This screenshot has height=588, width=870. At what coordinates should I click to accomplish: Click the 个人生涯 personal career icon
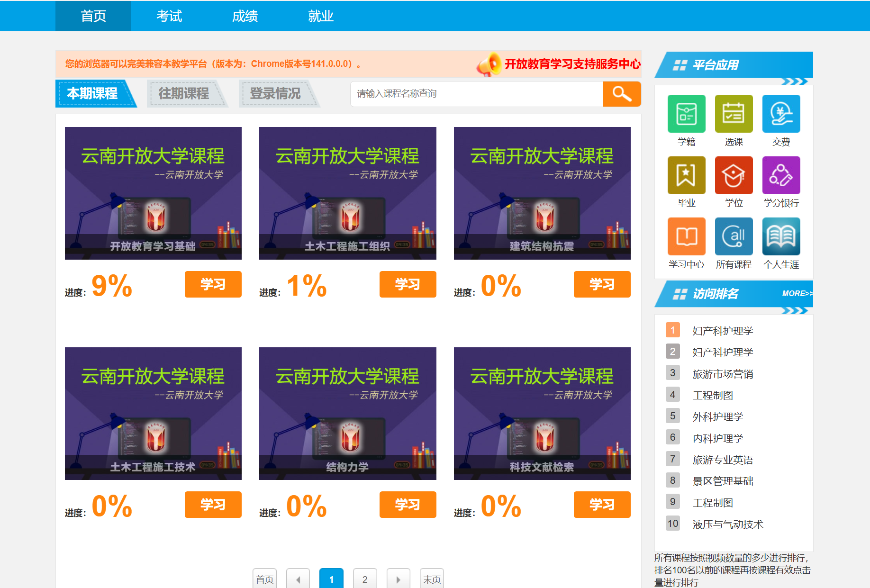[781, 236]
